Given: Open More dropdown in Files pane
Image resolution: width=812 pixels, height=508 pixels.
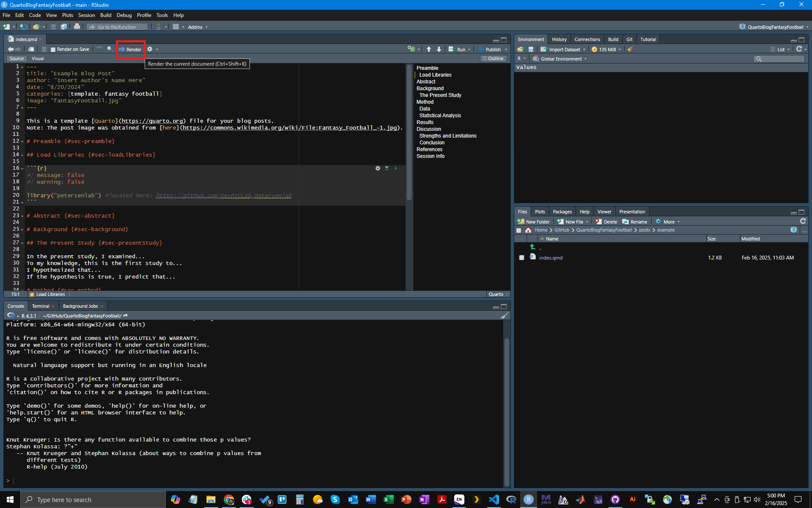Looking at the screenshot, I should pyautogui.click(x=668, y=221).
